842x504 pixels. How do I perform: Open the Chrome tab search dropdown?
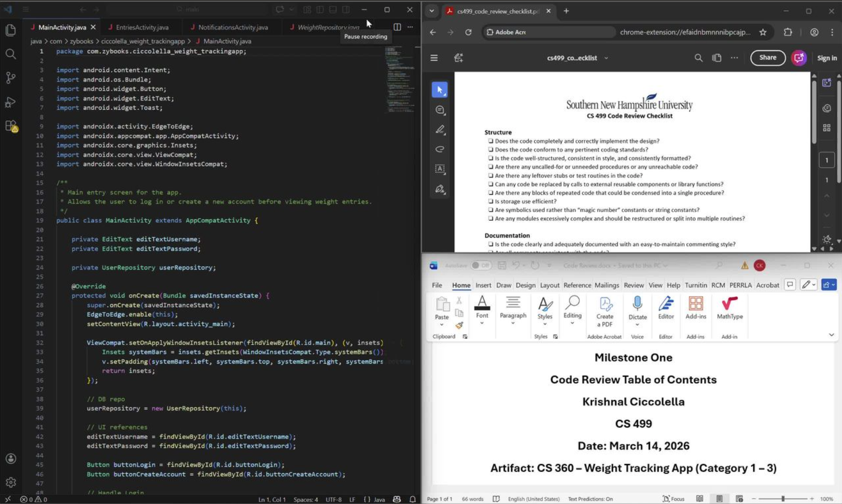click(432, 11)
